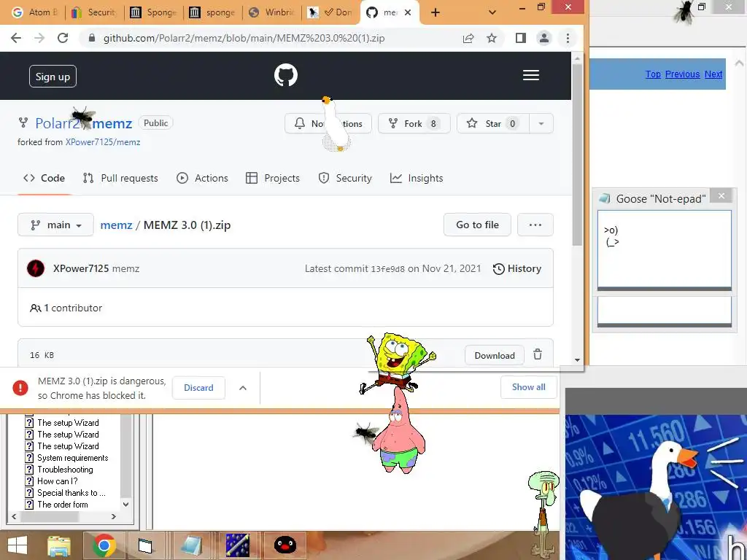Screen dimensions: 747x560
Task: Open the Security repository tab
Action: pyautogui.click(x=345, y=178)
